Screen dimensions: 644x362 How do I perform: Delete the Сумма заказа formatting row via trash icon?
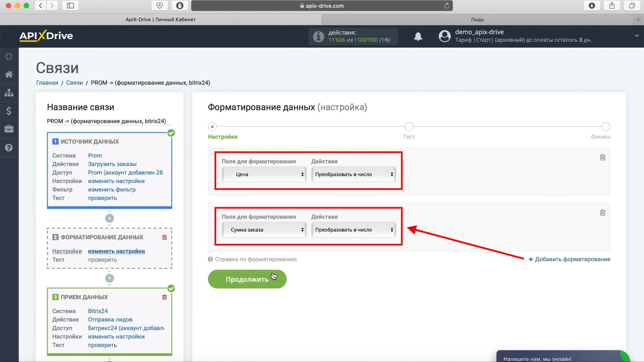coord(602,213)
